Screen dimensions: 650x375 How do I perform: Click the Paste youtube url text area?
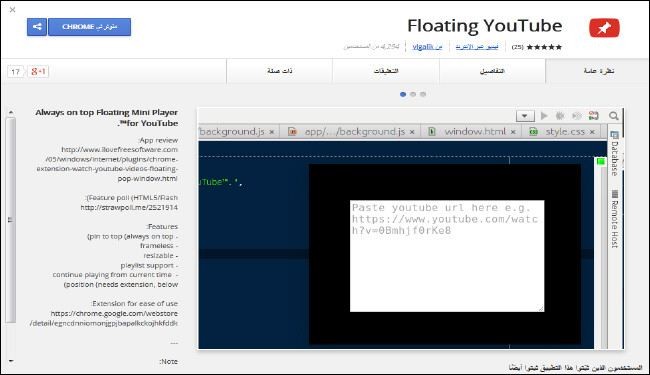tap(447, 256)
